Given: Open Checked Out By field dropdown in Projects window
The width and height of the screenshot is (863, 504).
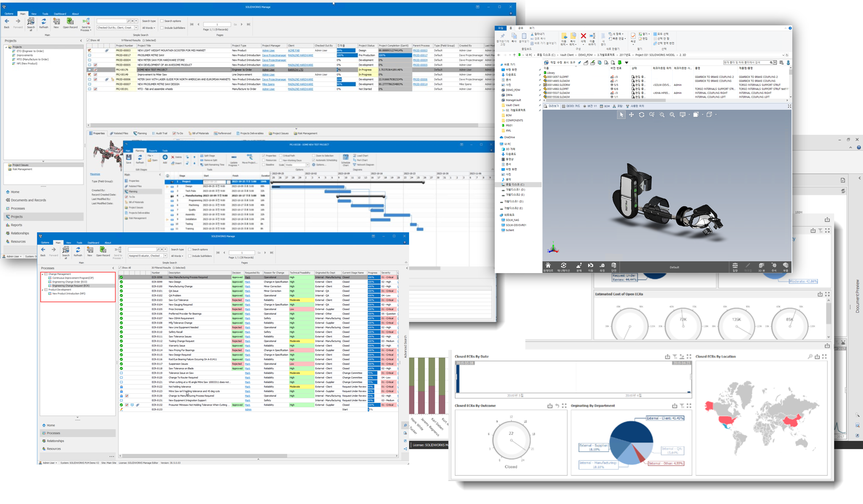Looking at the screenshot, I should (136, 28).
